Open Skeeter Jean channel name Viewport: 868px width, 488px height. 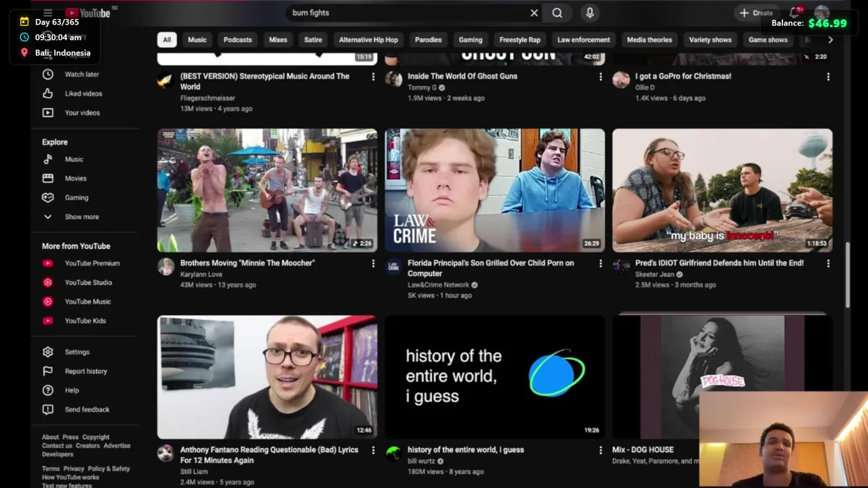654,274
